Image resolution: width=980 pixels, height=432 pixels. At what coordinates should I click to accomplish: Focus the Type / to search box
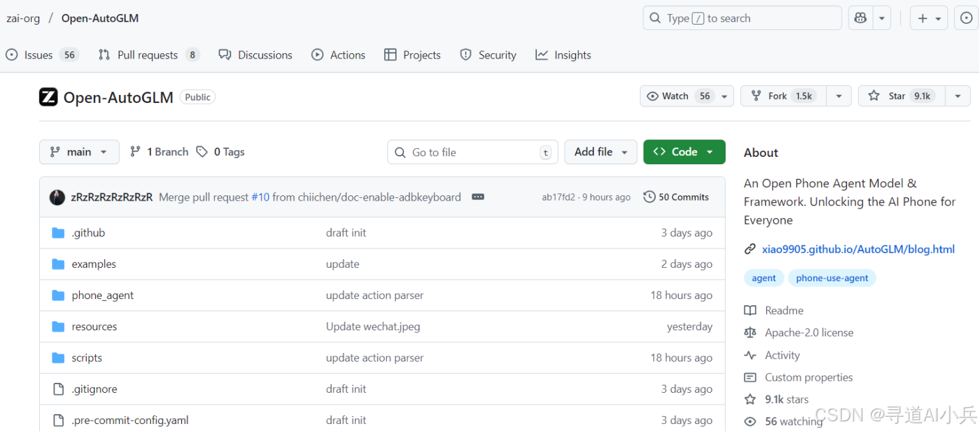[x=742, y=19]
